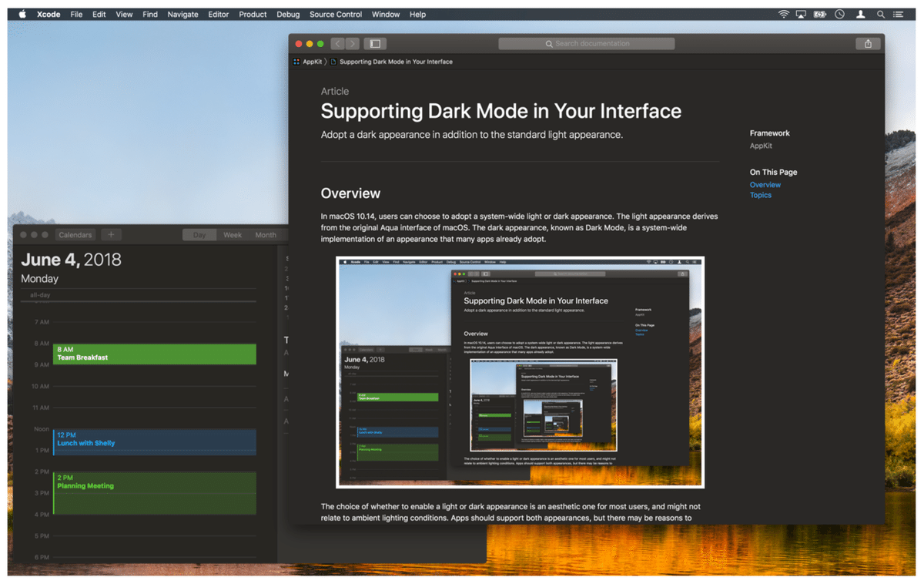The width and height of the screenshot is (924, 584).
Task: Close the documentation window
Action: (299, 44)
